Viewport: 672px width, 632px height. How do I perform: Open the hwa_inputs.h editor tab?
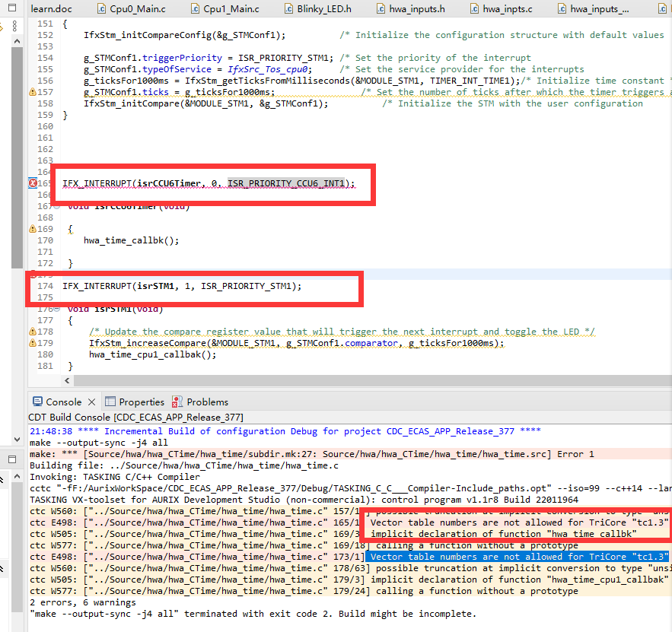pyautogui.click(x=410, y=8)
